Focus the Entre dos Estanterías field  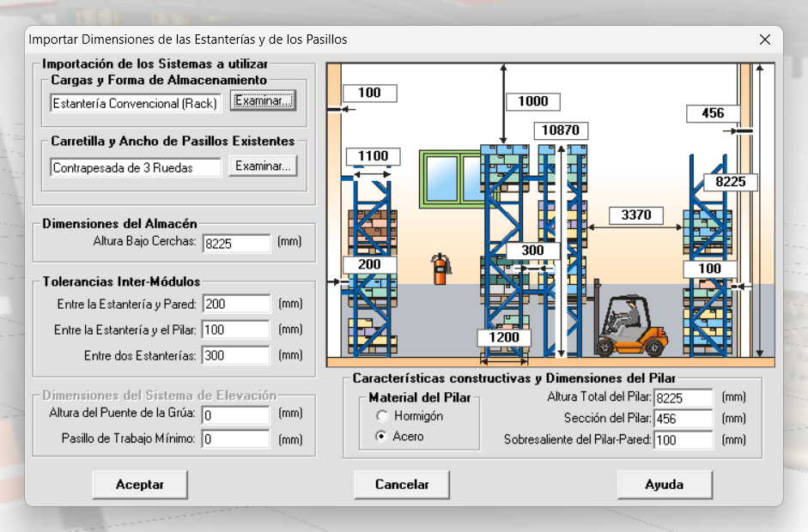pos(236,355)
